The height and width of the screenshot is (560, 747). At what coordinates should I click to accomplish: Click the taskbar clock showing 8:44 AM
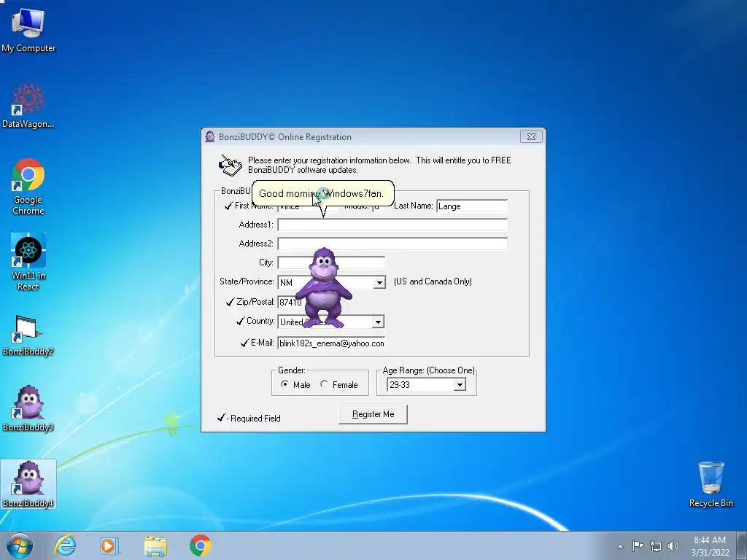(x=710, y=546)
